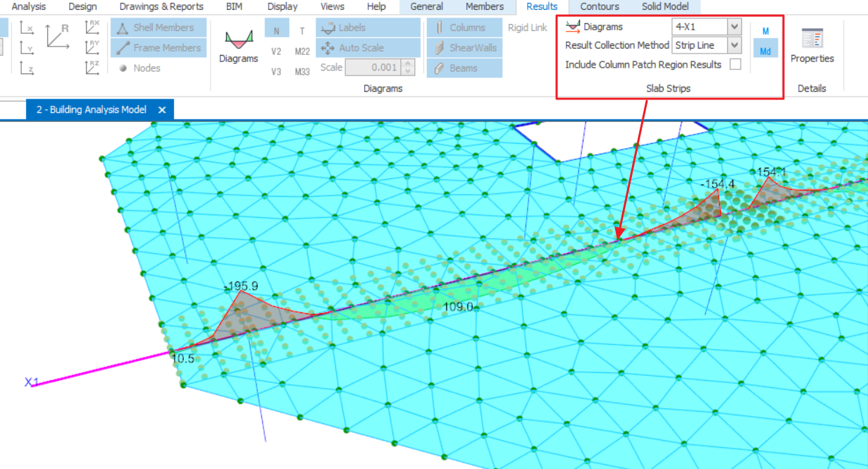Expand the Result Collection Method dropdown
The height and width of the screenshot is (469, 868).
[x=734, y=45]
